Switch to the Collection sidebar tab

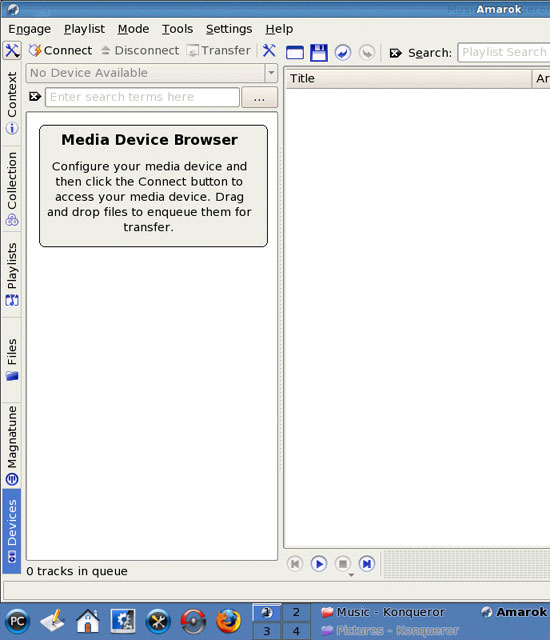[x=12, y=189]
